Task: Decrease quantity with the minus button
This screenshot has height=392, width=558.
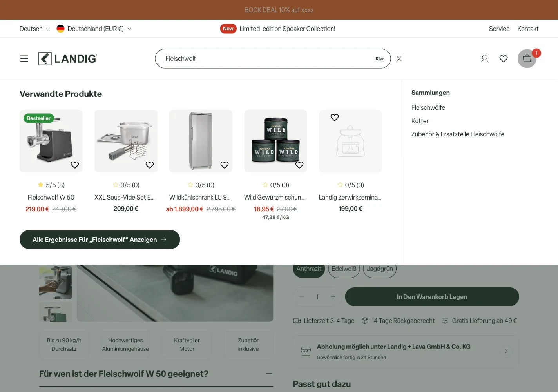Action: coord(302,297)
